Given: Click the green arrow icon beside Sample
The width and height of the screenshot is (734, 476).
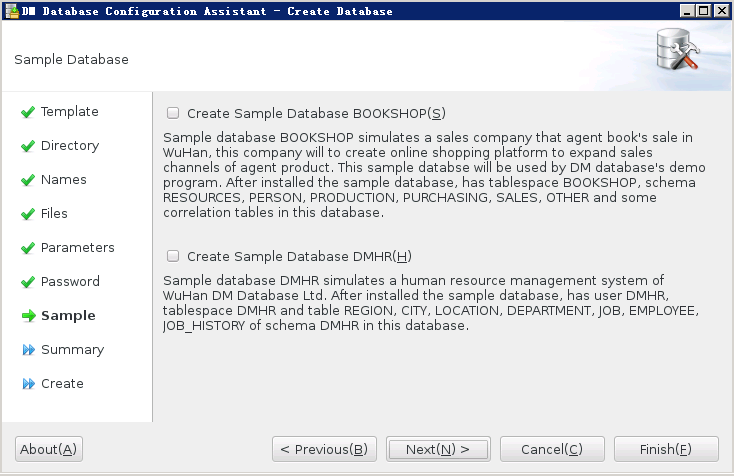Looking at the screenshot, I should (29, 316).
